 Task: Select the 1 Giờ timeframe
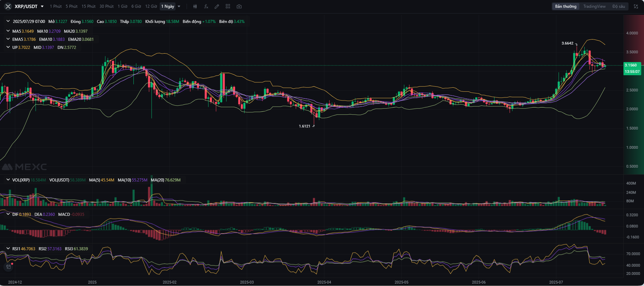(x=123, y=6)
